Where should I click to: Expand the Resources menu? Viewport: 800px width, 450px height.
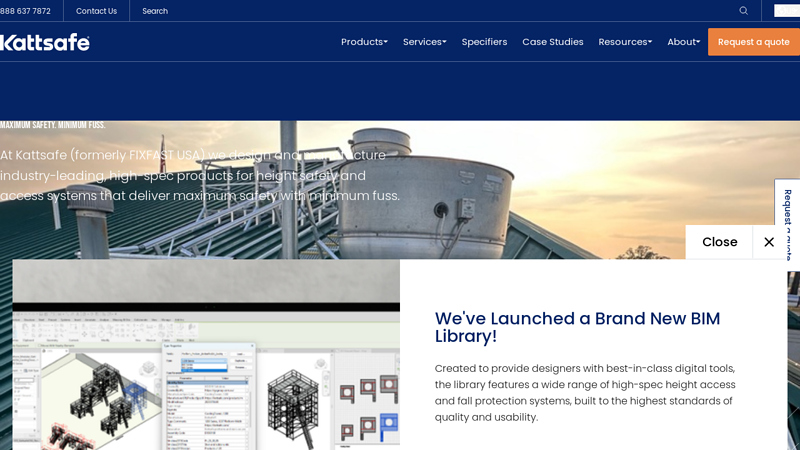coord(625,42)
